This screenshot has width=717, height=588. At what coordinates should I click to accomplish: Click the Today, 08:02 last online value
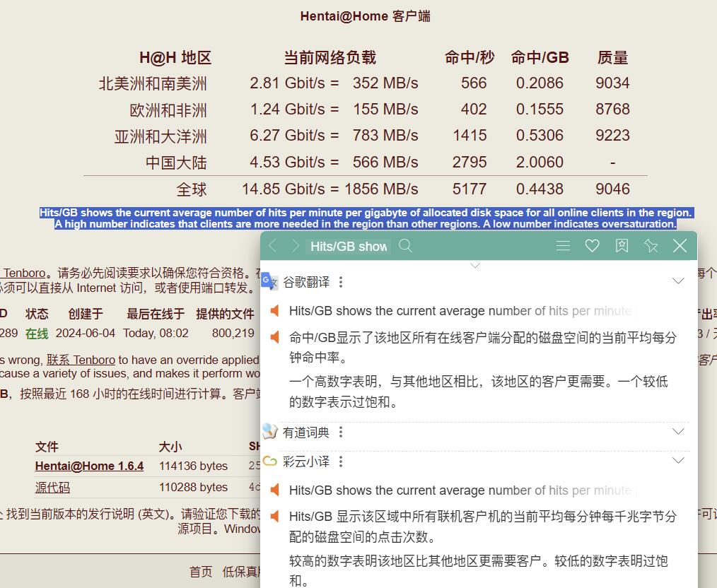pos(156,333)
